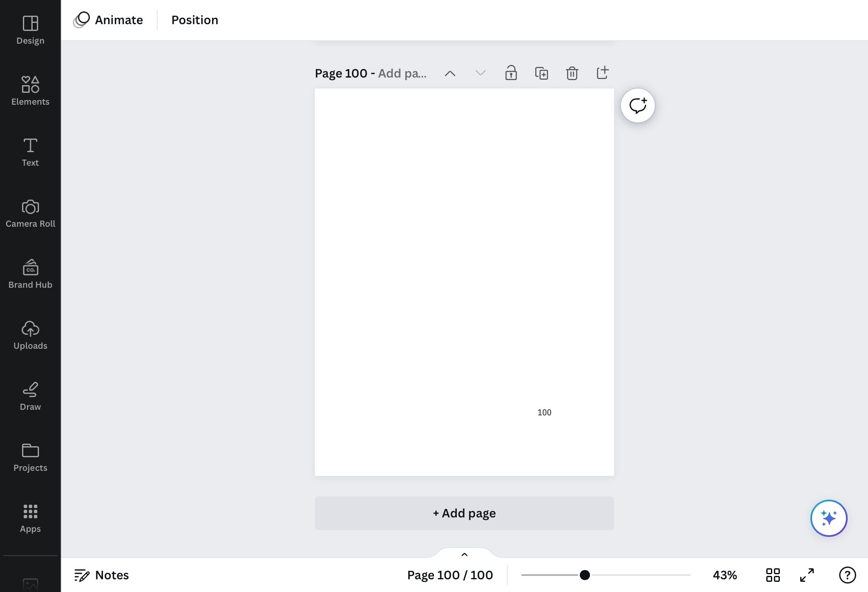Screen dimensions: 868x592
Task: Select the Draw tool
Action: (x=30, y=395)
